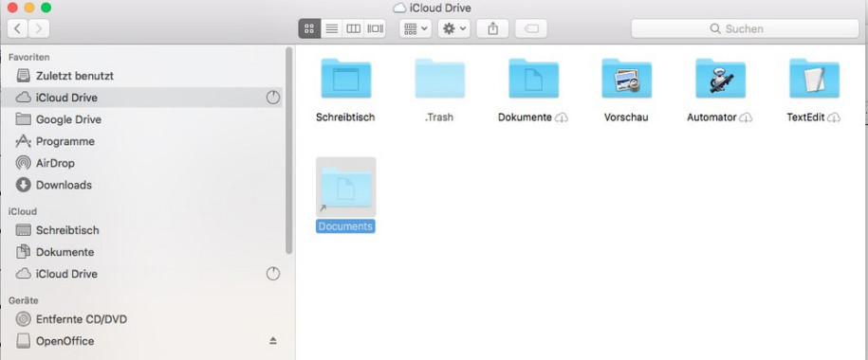Image resolution: width=868 pixels, height=360 pixels.
Task: Click the Downloads arrow icon
Action: click(24, 185)
